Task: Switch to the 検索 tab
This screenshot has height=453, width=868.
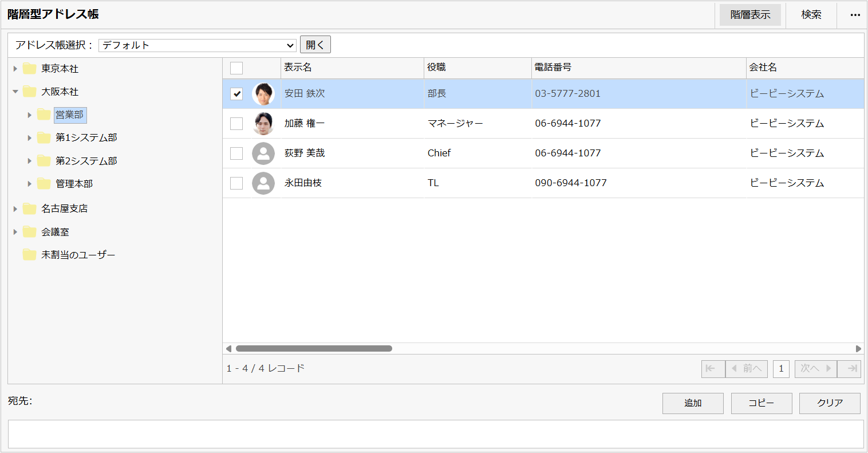Action: click(x=811, y=15)
